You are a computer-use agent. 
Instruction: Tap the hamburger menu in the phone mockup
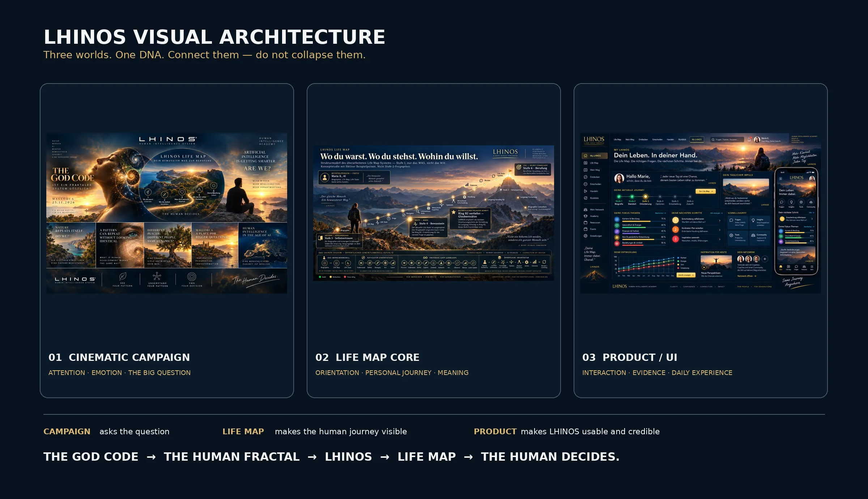[780, 179]
